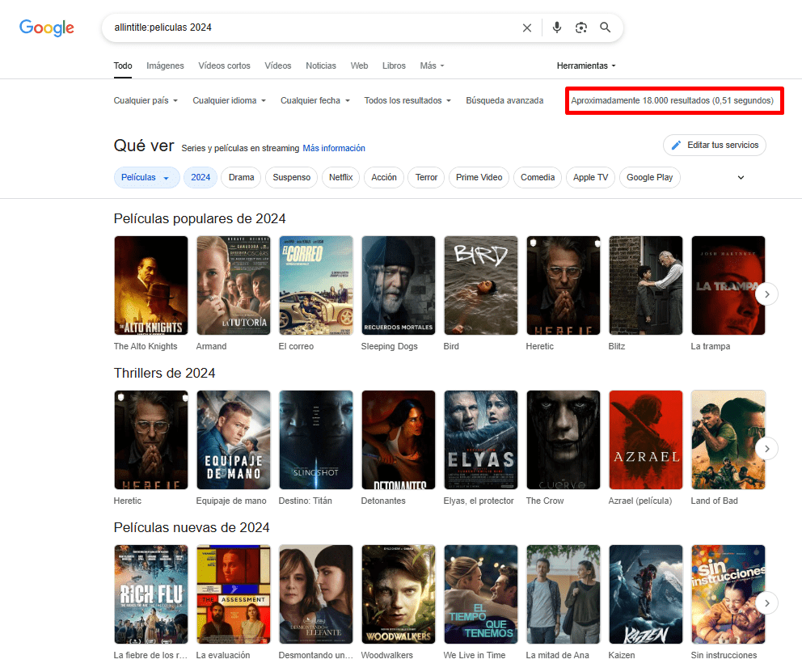Clear the search box text
This screenshot has width=802, height=672.
point(527,27)
